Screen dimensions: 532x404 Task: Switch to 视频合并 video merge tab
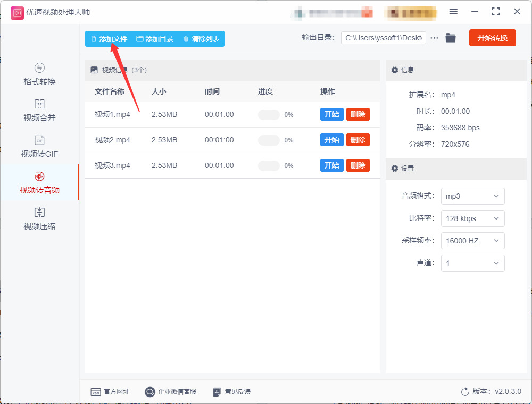[x=39, y=110]
